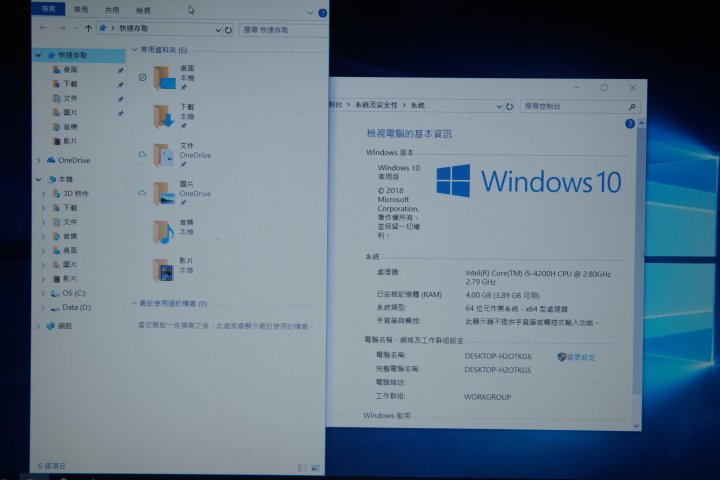Select the 影片 folder icon in main pane

(164, 270)
